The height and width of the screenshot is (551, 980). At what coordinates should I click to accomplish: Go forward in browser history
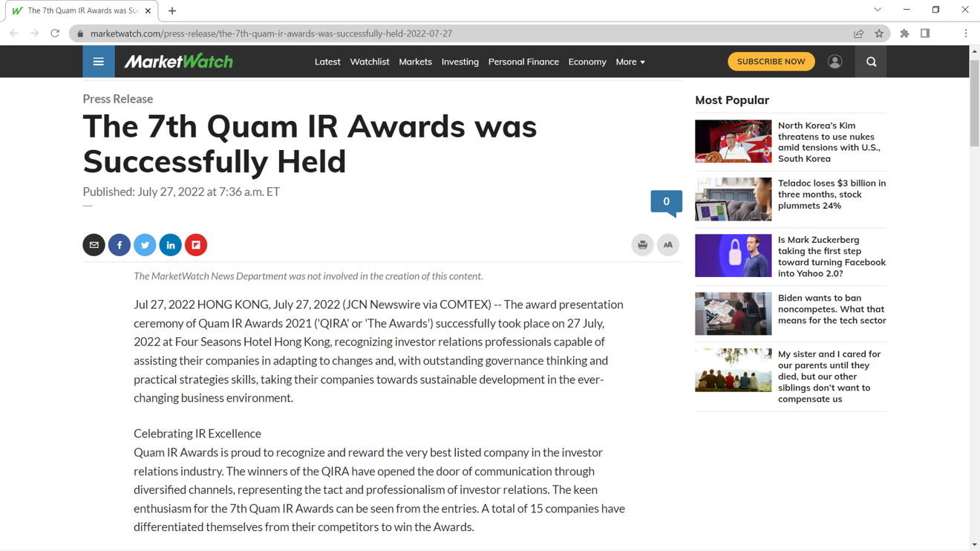tap(34, 33)
